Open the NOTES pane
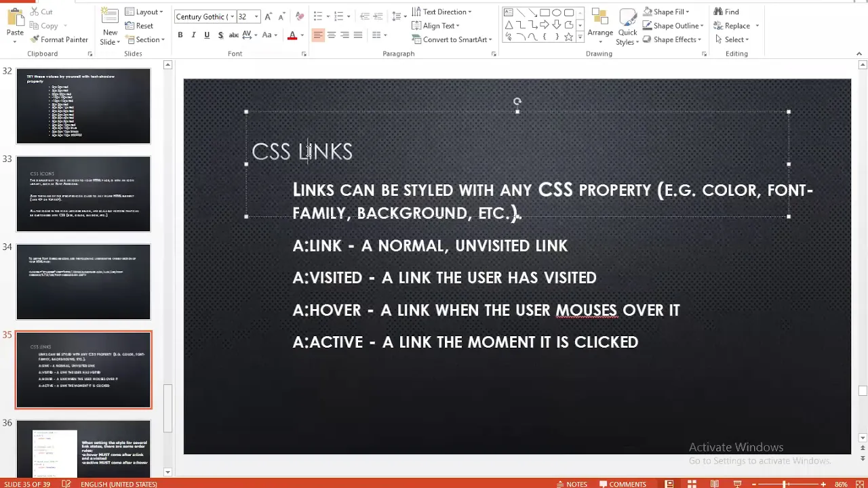 point(571,484)
